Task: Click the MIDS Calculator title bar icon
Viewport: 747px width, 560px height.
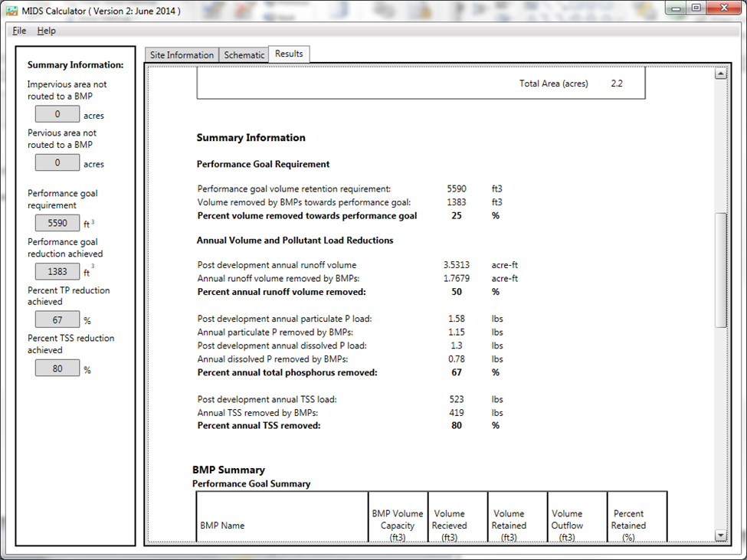Action: click(12, 11)
